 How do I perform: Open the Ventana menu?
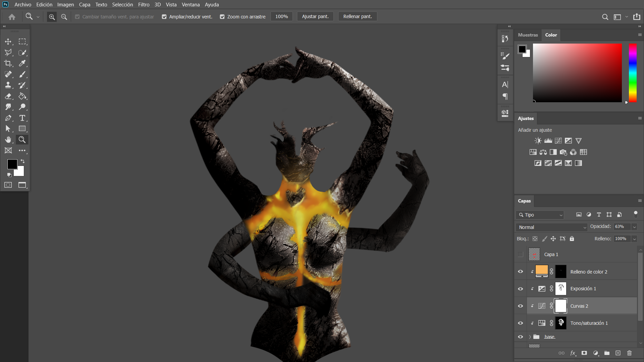pos(191,5)
